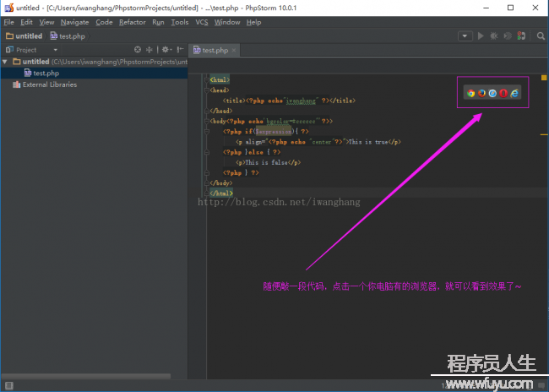
Task: Fold the <body> tag block
Action: pyautogui.click(x=207, y=121)
